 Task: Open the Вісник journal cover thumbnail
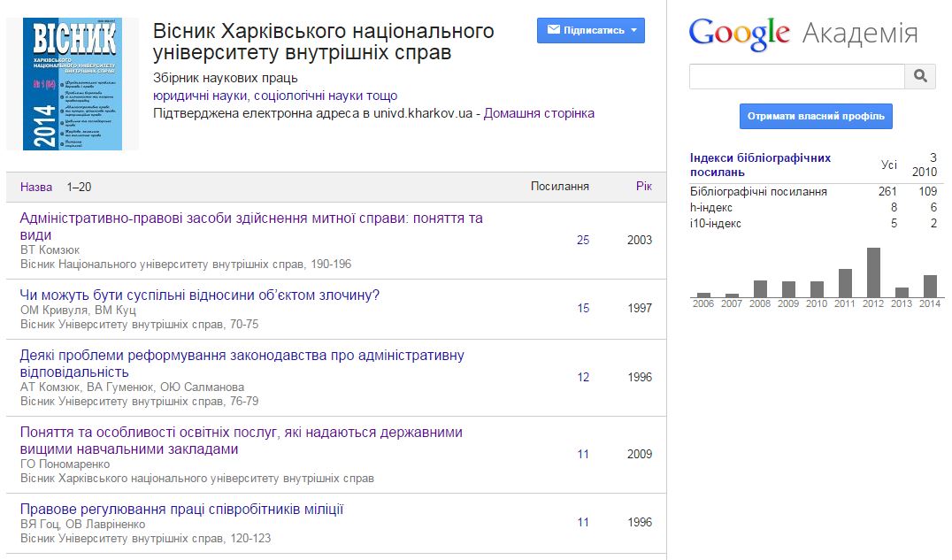(x=73, y=85)
